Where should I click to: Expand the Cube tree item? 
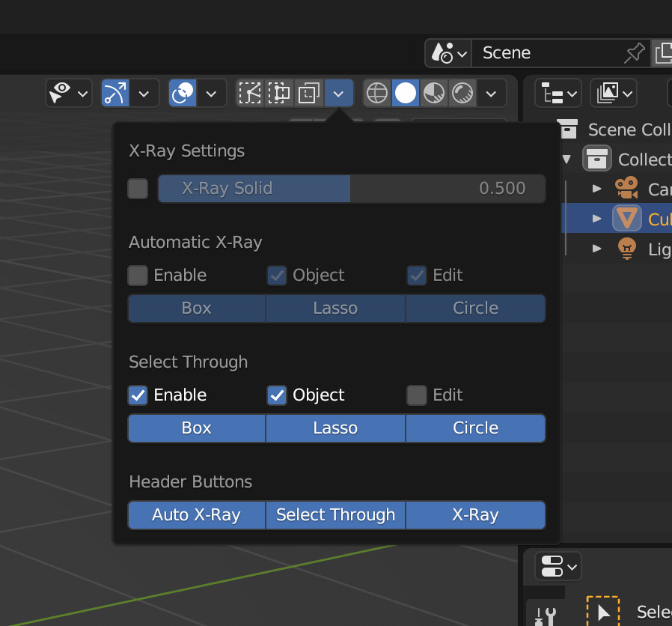[x=596, y=219]
